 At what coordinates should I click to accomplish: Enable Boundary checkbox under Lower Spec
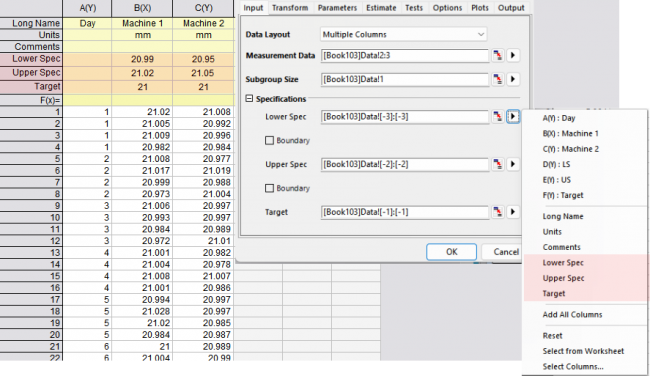(269, 141)
